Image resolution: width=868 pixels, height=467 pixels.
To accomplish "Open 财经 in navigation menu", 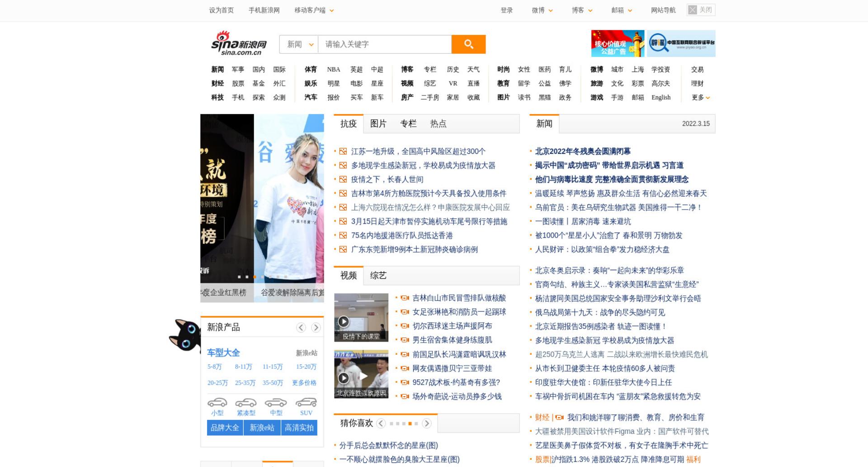I will (x=217, y=84).
